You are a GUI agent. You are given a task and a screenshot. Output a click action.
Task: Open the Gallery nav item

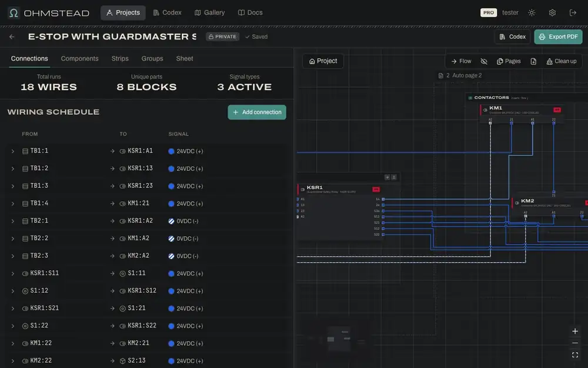210,13
